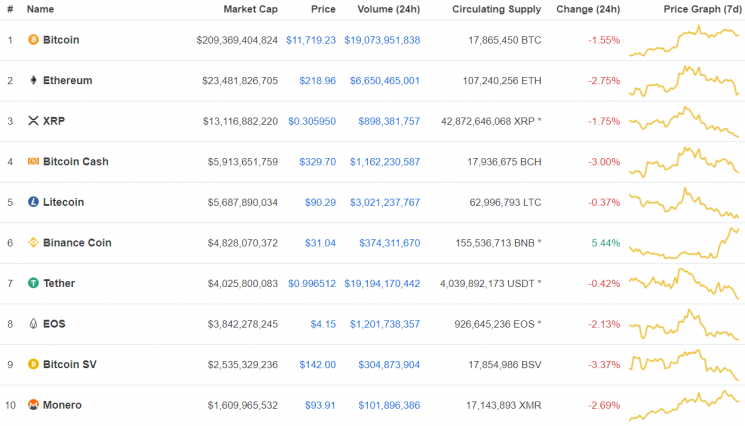Click the Bitcoin SV logo icon
The image size is (745, 426).
(33, 364)
